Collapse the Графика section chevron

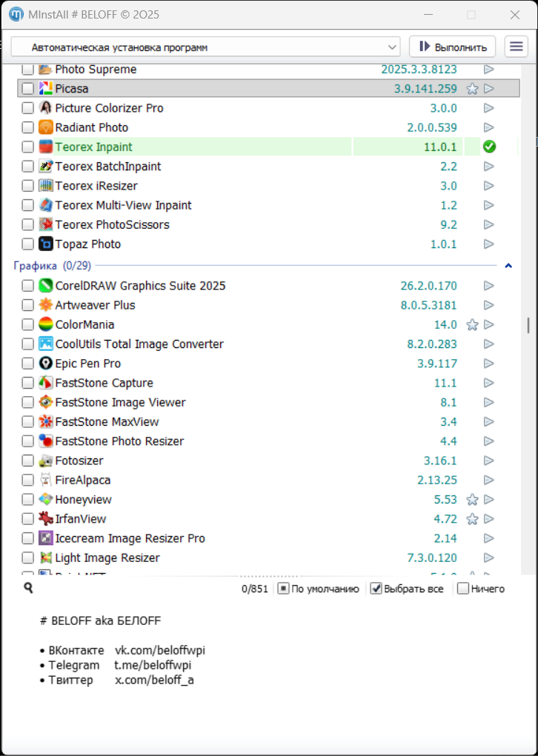point(508,265)
